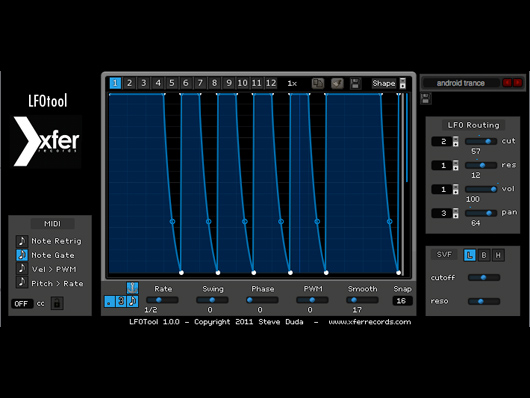Viewport: 530px width, 398px height.
Task: Click the save preset icon below preset name
Action: tap(425, 99)
